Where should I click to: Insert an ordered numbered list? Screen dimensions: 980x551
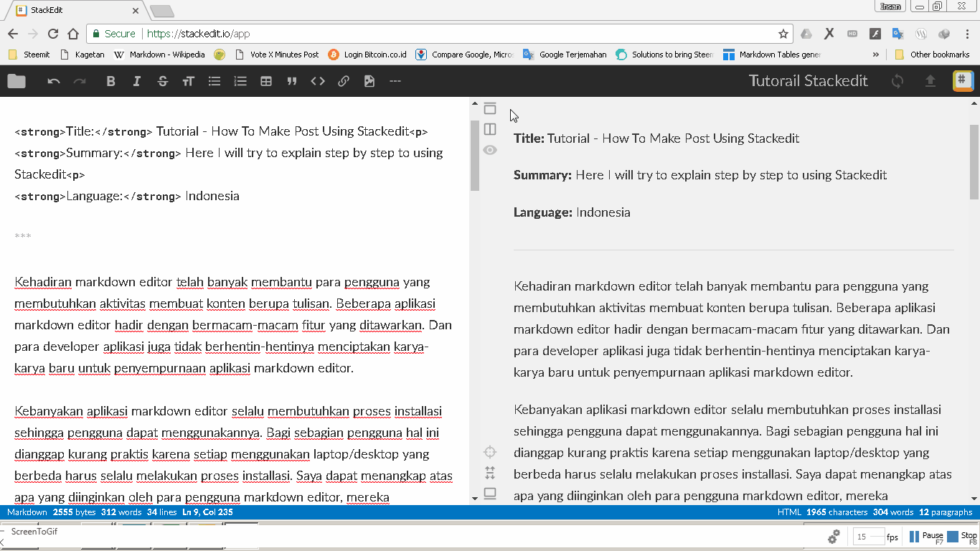click(240, 81)
